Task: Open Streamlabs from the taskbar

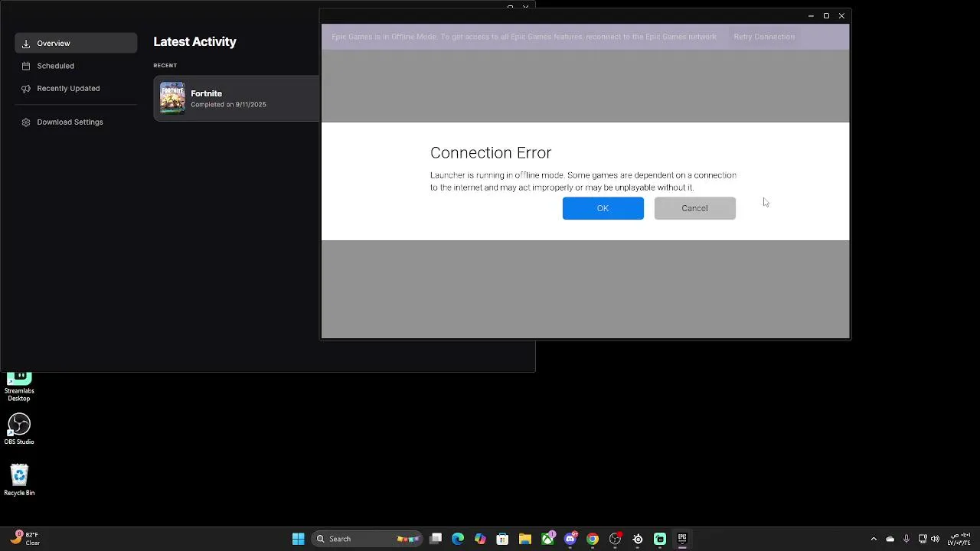Action: [x=660, y=539]
